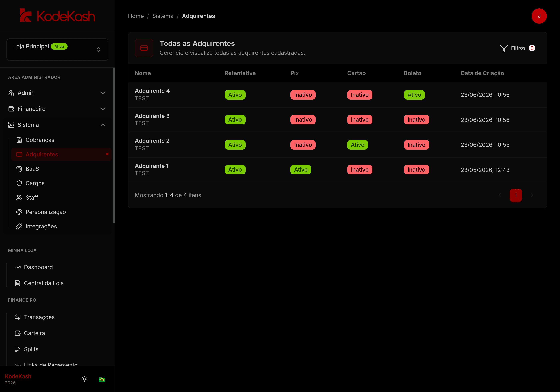Viewport: 560px width, 392px height.
Task: Click previous page arrow
Action: point(500,195)
